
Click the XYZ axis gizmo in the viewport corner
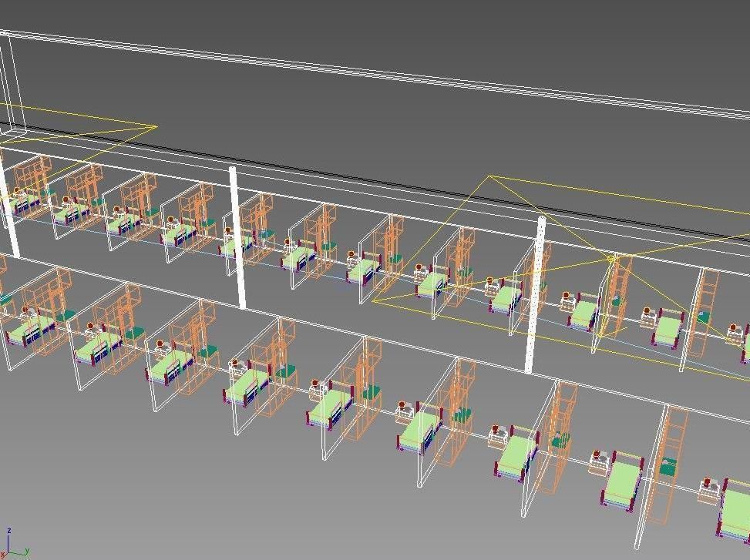click(15, 543)
